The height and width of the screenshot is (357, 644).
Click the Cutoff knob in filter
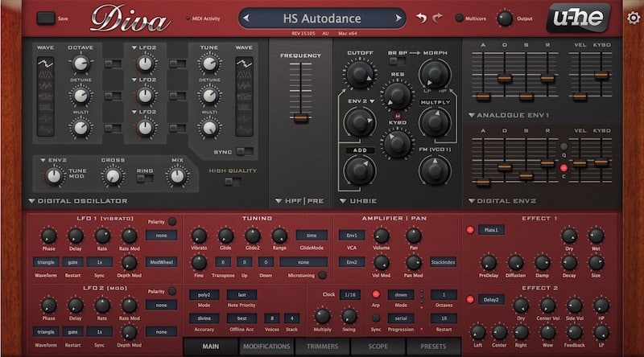pyautogui.click(x=360, y=73)
